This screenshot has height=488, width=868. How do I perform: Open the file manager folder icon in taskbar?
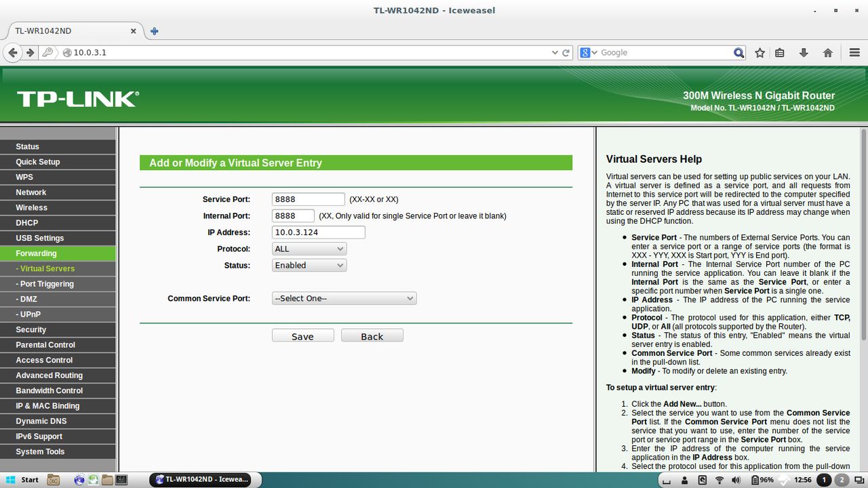(x=107, y=480)
